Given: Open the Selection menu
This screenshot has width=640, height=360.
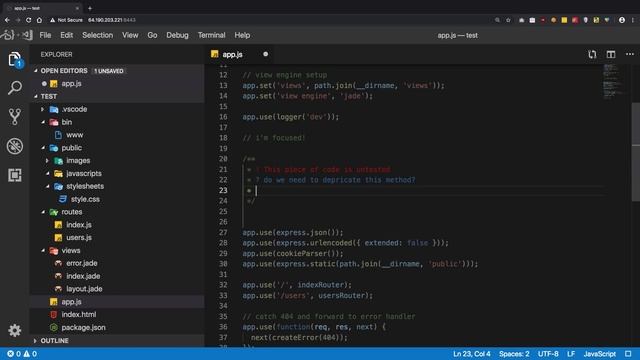Looking at the screenshot, I should pos(98,35).
